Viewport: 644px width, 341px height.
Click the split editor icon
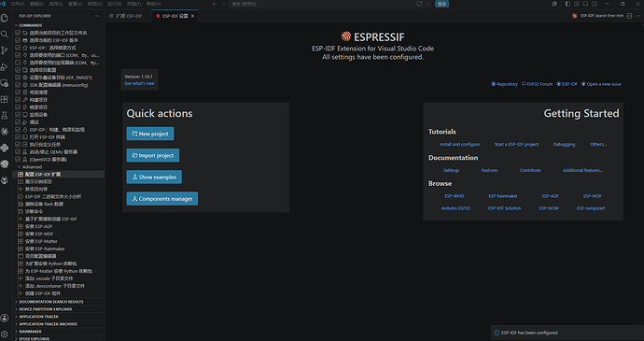tap(629, 16)
